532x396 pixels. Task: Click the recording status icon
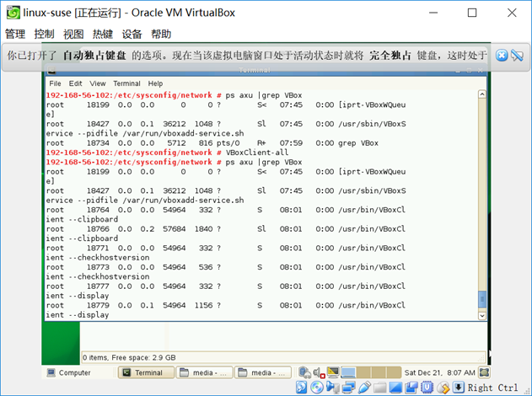tap(411, 388)
